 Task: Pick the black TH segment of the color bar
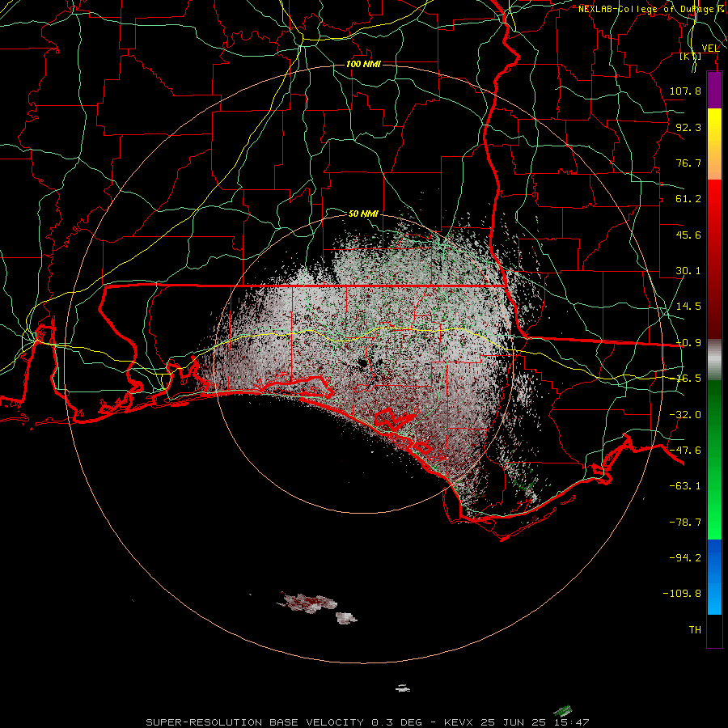(714, 630)
